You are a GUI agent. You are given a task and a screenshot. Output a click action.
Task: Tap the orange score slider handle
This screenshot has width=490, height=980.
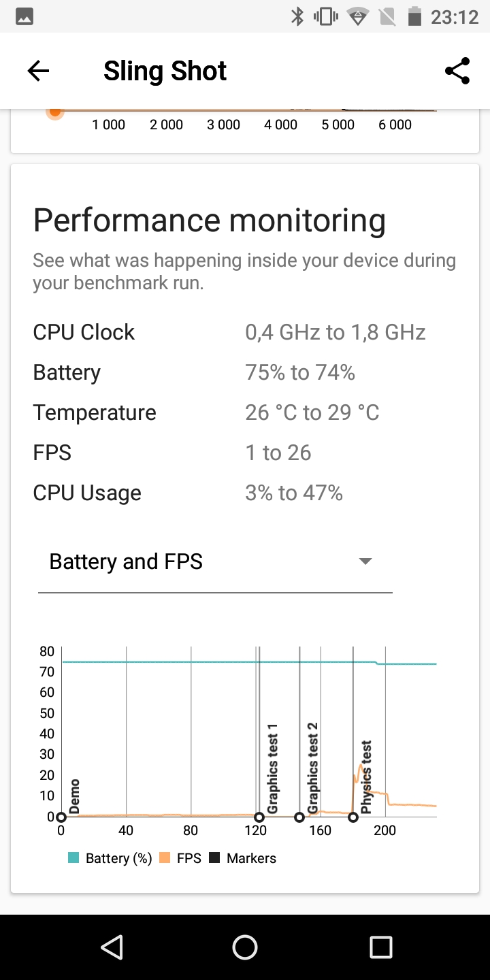(55, 112)
